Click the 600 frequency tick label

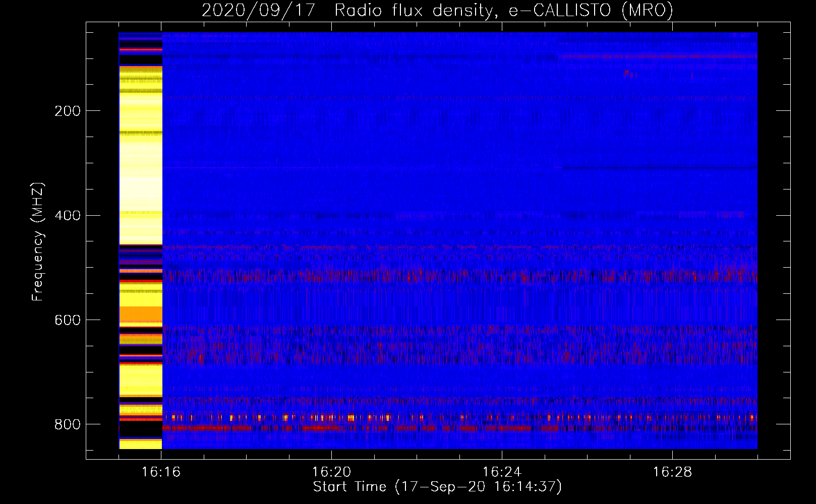coord(67,321)
